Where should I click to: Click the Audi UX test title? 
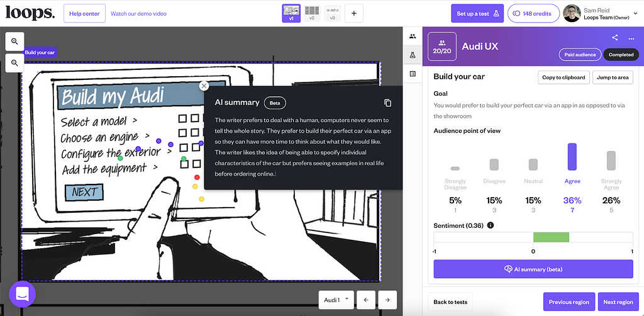[480, 47]
